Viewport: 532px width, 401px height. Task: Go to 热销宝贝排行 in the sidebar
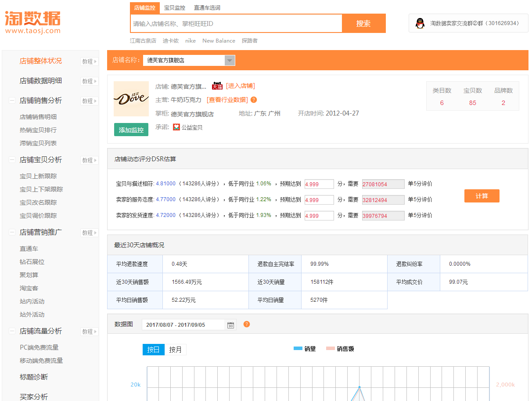38,130
